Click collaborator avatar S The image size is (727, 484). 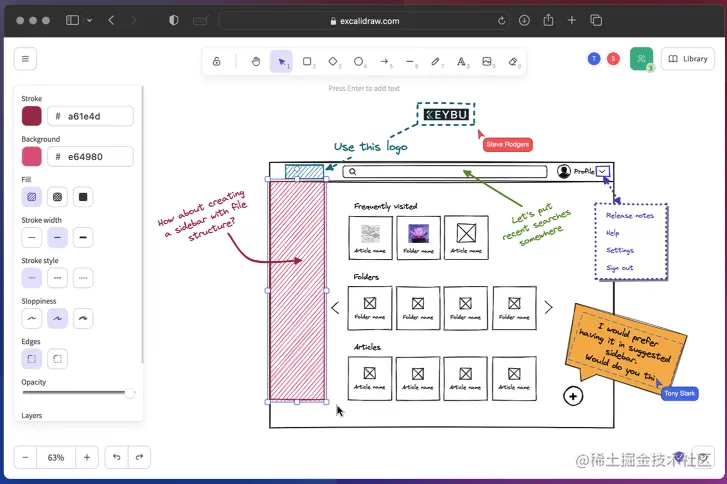point(613,58)
